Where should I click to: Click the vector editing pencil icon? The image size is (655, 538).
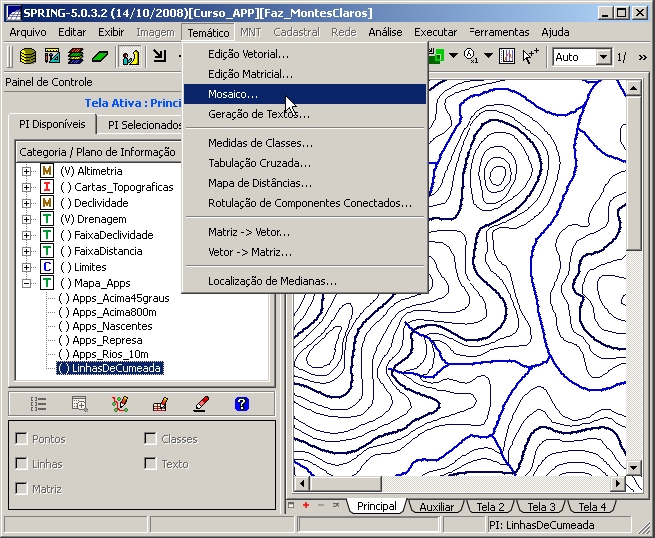pyautogui.click(x=120, y=404)
